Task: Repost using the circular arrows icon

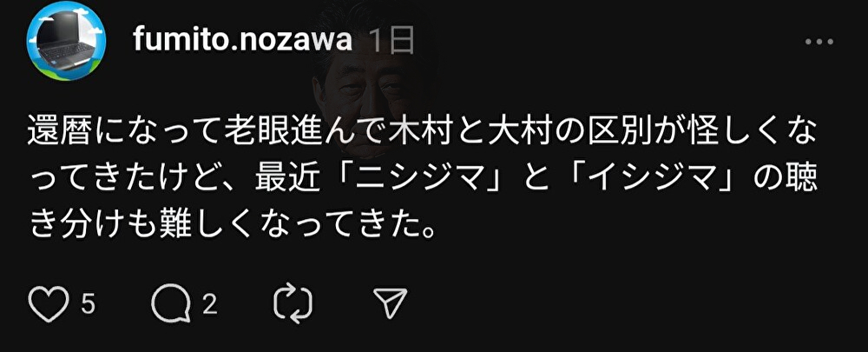Action: click(x=293, y=304)
